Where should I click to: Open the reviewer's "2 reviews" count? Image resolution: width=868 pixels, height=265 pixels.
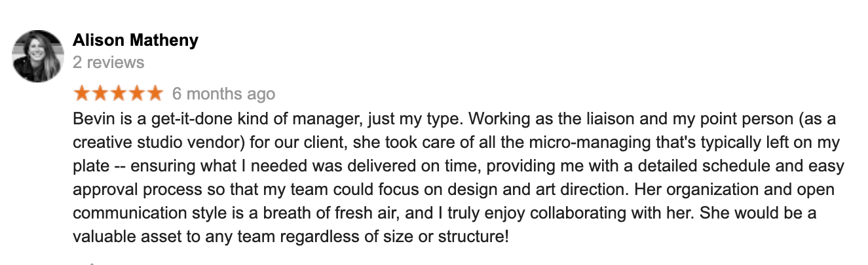(x=109, y=63)
